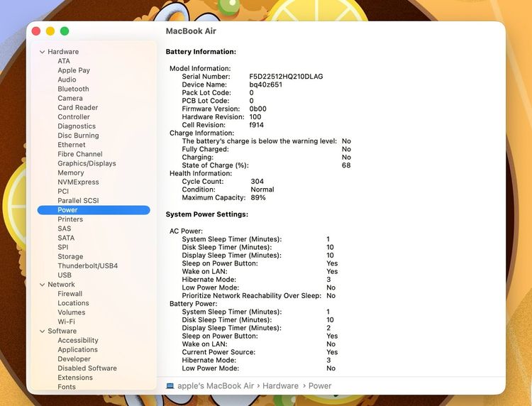Choose Controller in the sidebar
532x406 pixels.
point(74,117)
